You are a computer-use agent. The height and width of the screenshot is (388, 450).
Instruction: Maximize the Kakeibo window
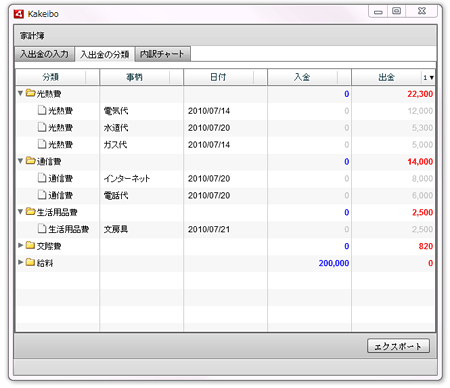coord(396,11)
